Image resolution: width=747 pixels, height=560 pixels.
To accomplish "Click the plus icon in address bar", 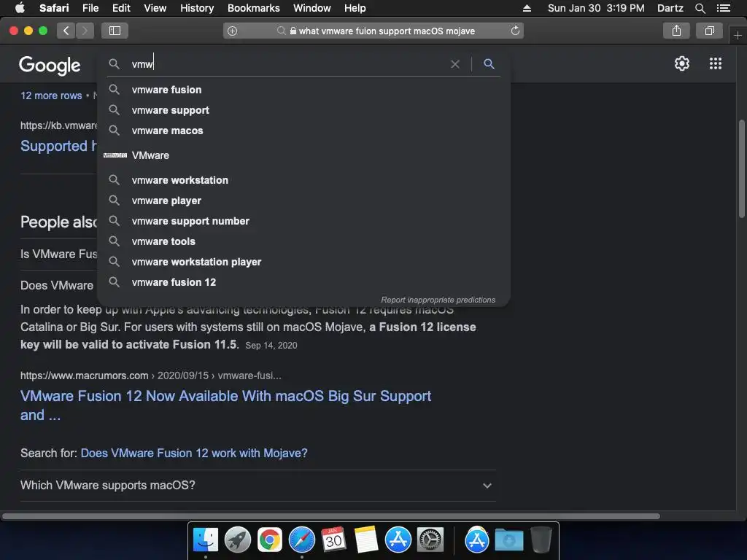I will 233,31.
